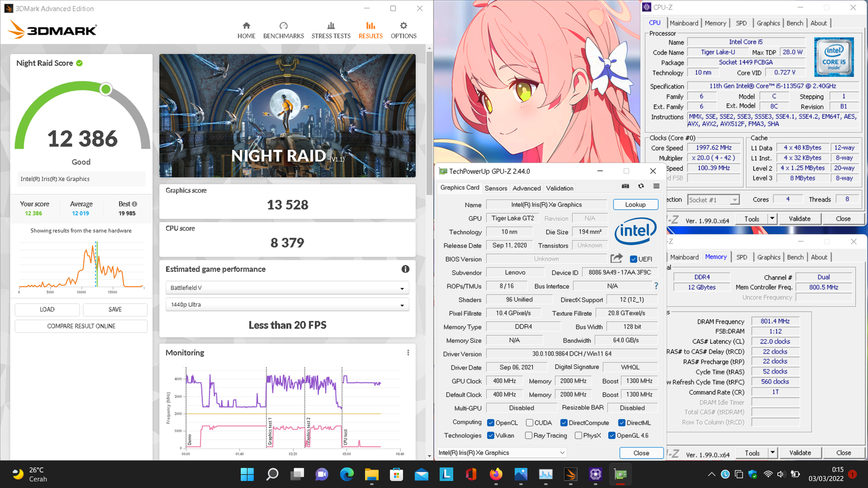This screenshot has height=488, width=868.
Task: Open the Socket #1 selection dropdown
Action: [x=713, y=200]
